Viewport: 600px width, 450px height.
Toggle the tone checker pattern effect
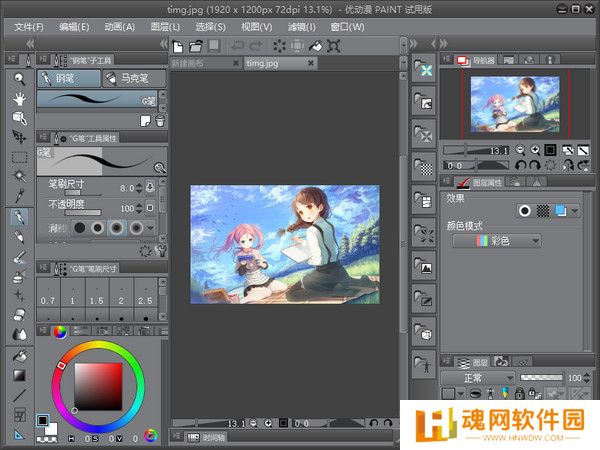(543, 210)
